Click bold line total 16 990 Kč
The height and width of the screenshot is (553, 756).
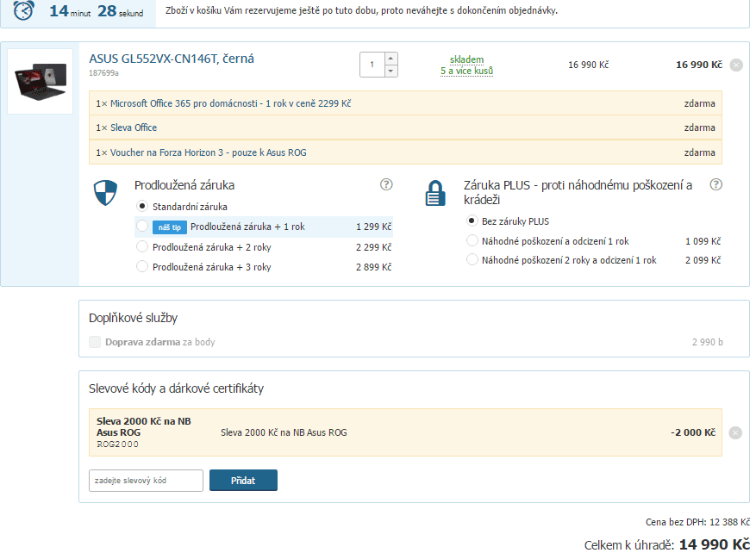[699, 65]
